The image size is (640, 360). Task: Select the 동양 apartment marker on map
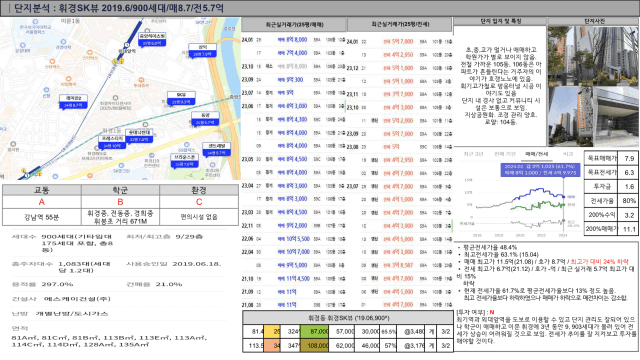click(205, 119)
